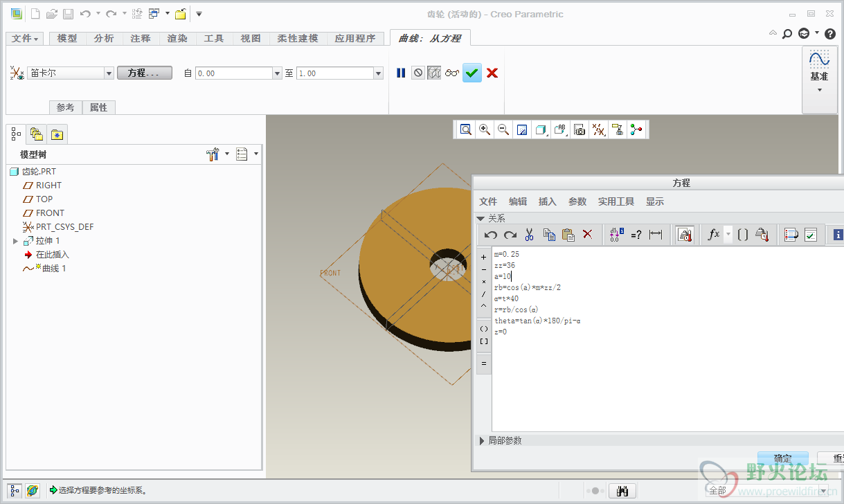Click the insert function fx icon

713,235
